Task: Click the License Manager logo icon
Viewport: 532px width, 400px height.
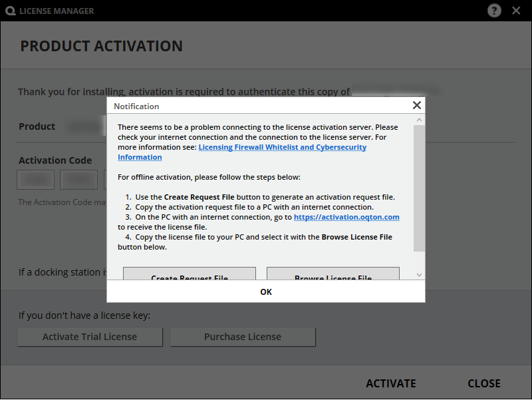Action: 9,11
